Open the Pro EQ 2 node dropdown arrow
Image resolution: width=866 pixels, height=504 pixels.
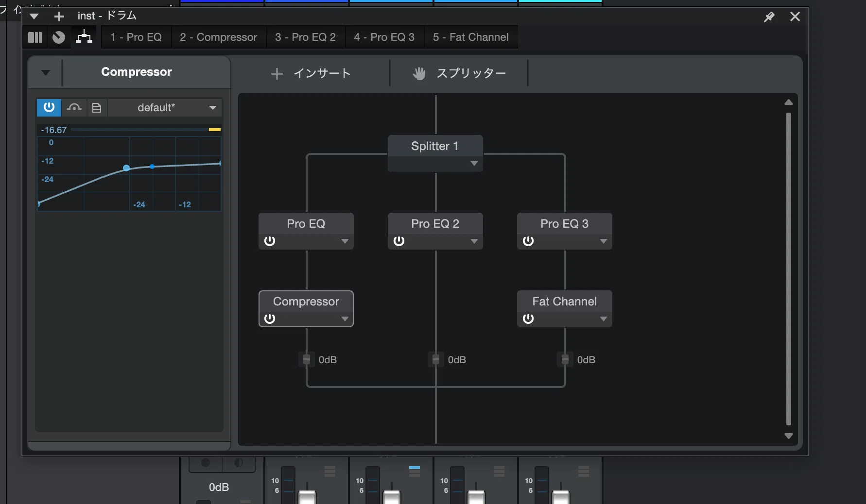point(474,241)
